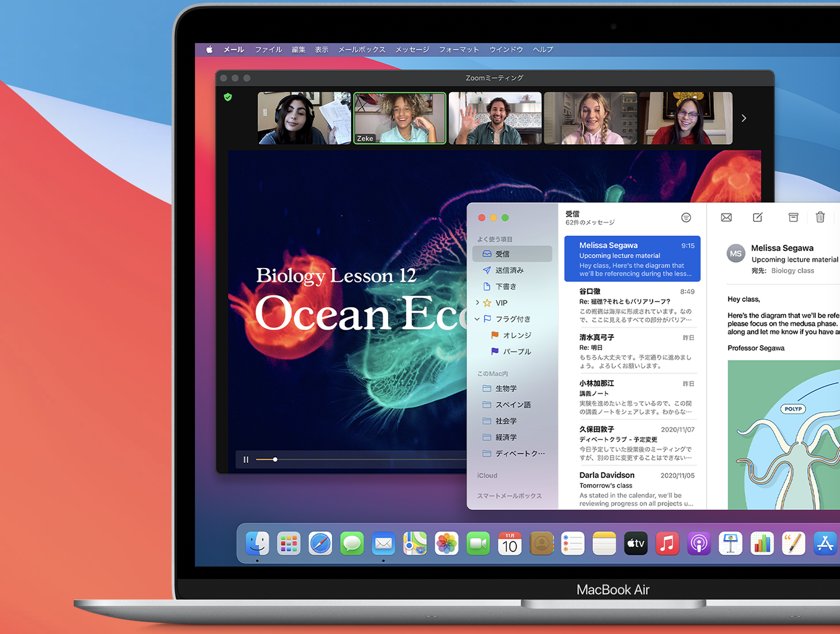Open the 生物学 folder
840x634 pixels.
coord(512,388)
